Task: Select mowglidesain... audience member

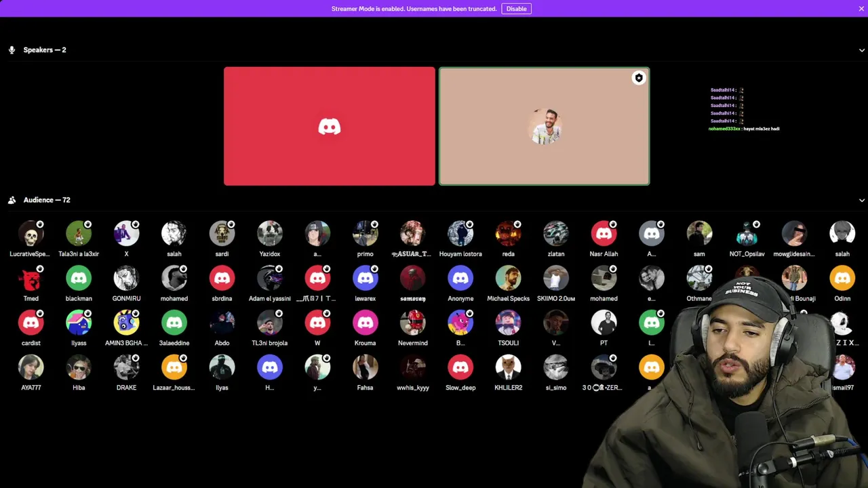Action: [794, 233]
